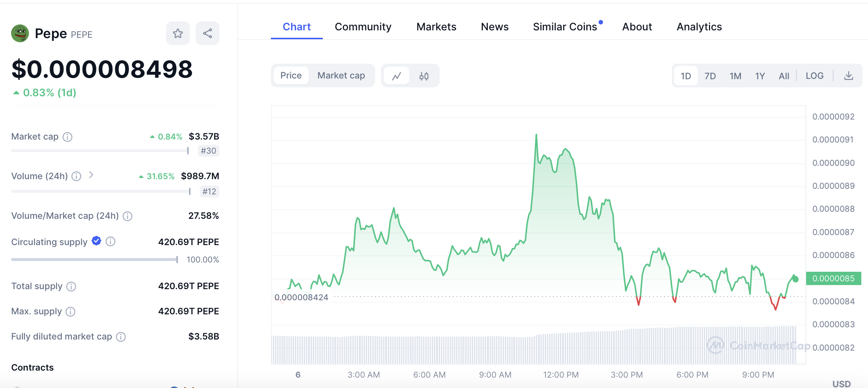Select the 1M time range button
868x388 pixels.
(735, 76)
